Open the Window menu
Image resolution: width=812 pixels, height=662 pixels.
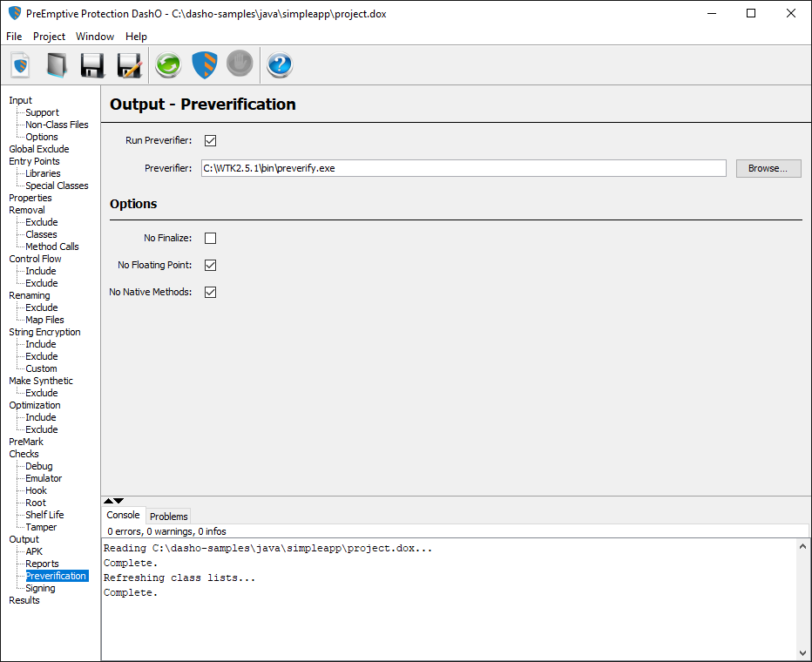[x=95, y=37]
